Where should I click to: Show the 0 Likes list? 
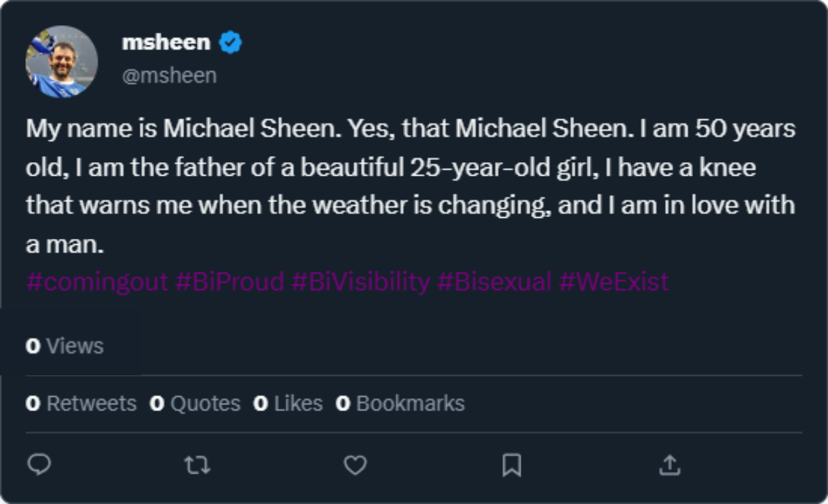click(x=288, y=404)
